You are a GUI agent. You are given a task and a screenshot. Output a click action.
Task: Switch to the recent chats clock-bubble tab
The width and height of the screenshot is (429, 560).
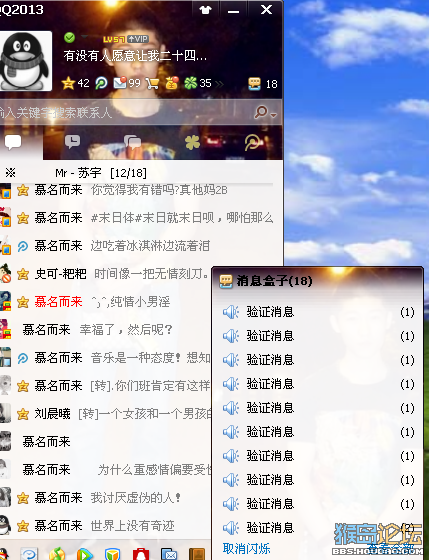click(x=73, y=142)
